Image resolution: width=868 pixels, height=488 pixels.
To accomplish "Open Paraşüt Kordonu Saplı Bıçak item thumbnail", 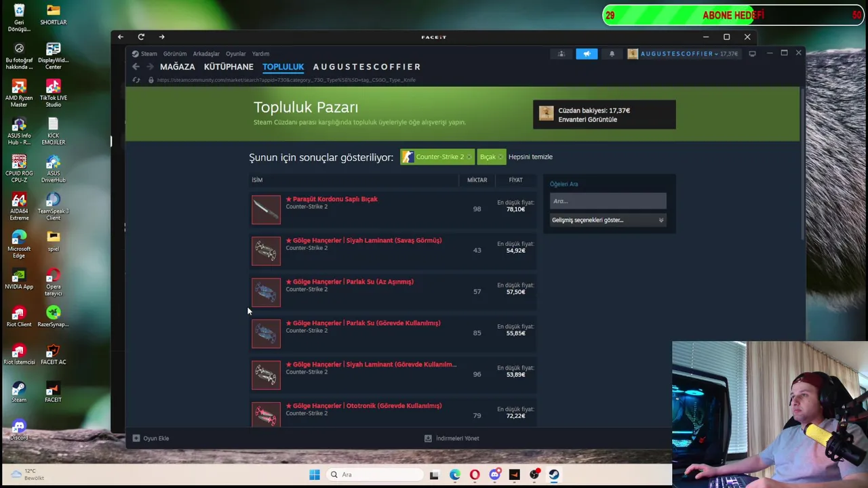I will coord(266,209).
